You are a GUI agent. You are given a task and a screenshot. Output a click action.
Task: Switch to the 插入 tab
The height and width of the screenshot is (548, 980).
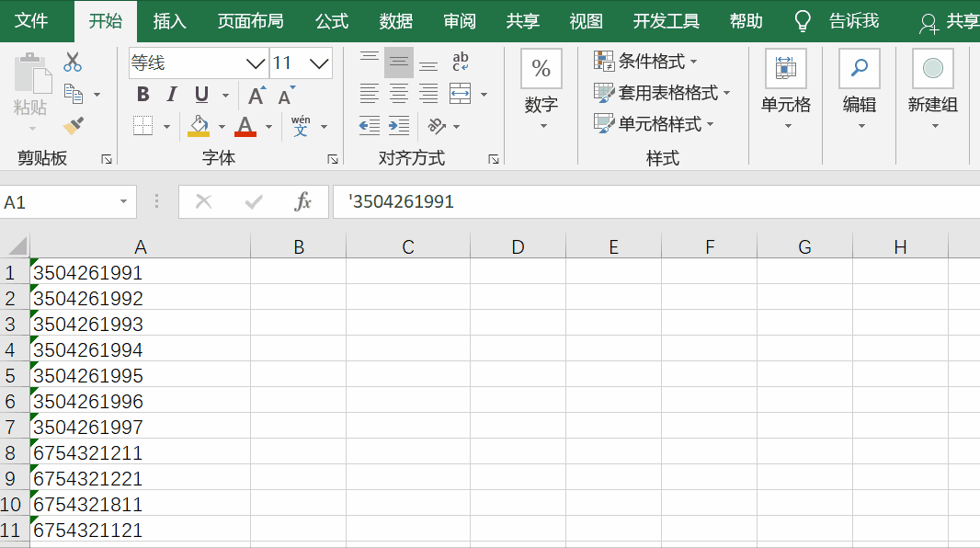click(169, 21)
